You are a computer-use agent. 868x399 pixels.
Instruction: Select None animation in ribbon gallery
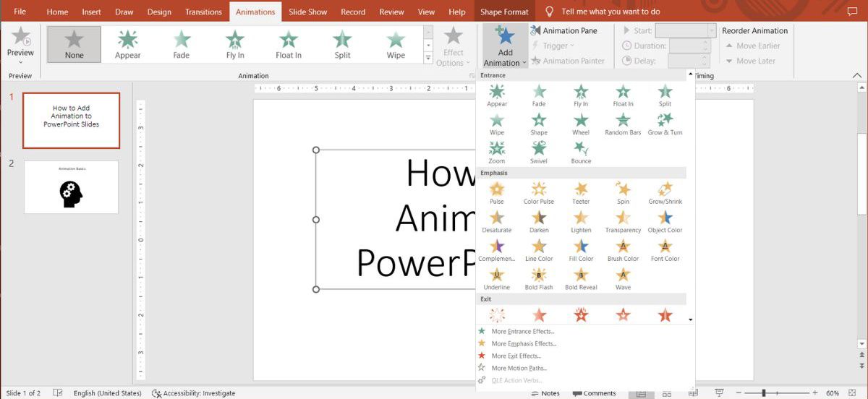[74, 44]
